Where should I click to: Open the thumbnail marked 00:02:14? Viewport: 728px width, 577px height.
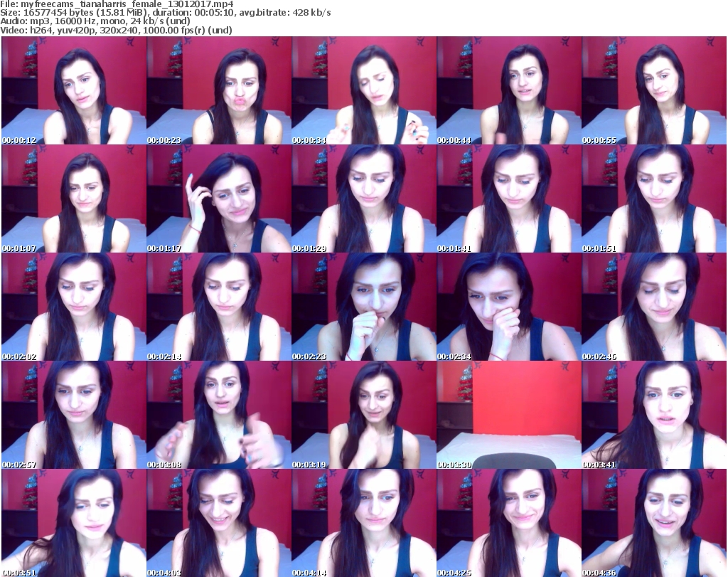click(x=219, y=307)
